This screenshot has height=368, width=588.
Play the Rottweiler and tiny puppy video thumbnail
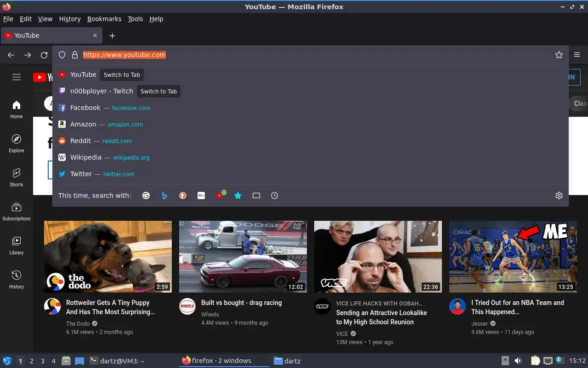pos(108,257)
